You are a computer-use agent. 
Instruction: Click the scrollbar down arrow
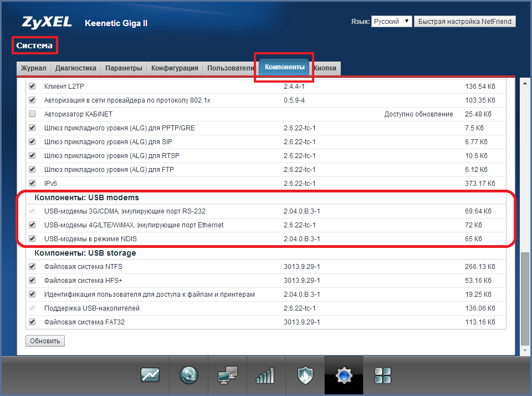pyautogui.click(x=525, y=351)
